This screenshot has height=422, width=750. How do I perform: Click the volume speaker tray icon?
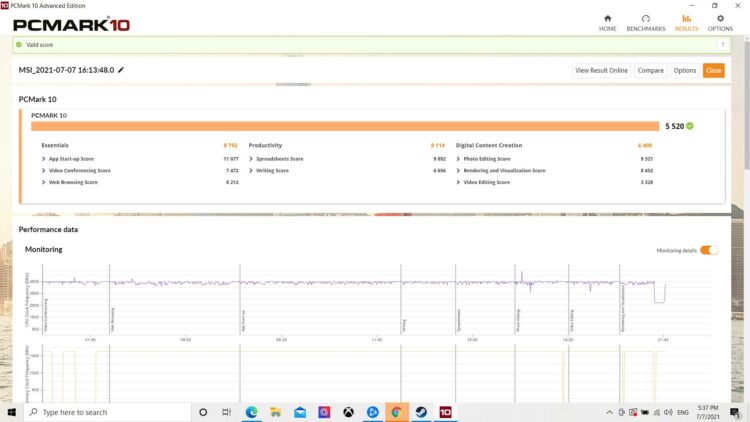[x=668, y=412]
